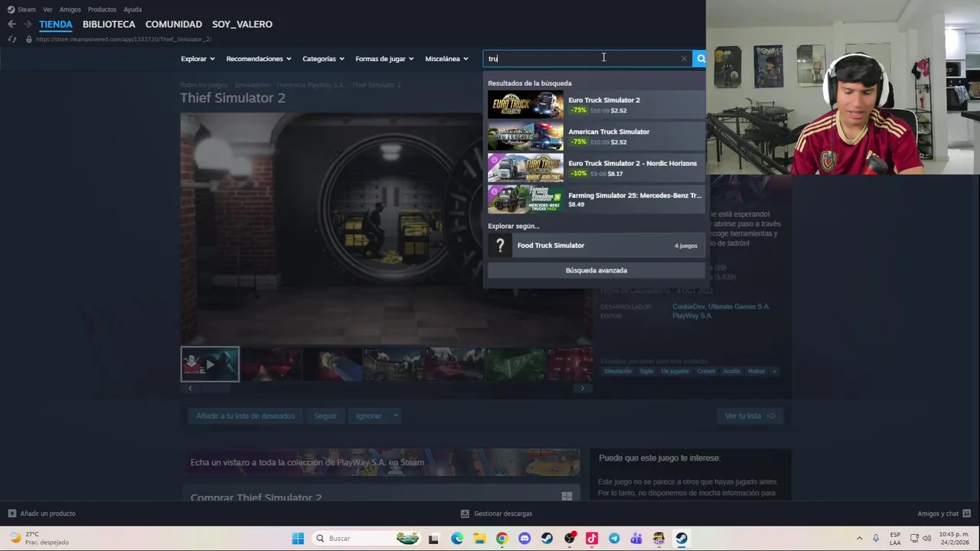Open the Steam menu
Viewport: 980px width, 551px height.
[21, 9]
